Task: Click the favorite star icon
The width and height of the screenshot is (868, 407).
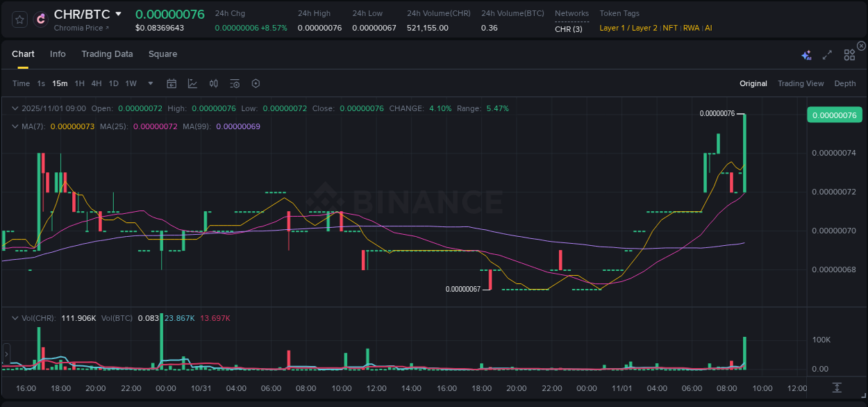Action: point(19,19)
